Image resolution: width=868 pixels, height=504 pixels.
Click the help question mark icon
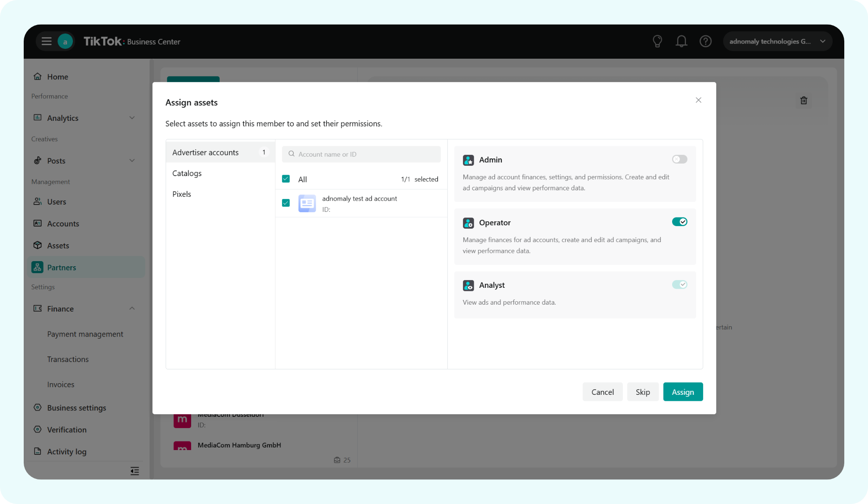click(705, 41)
